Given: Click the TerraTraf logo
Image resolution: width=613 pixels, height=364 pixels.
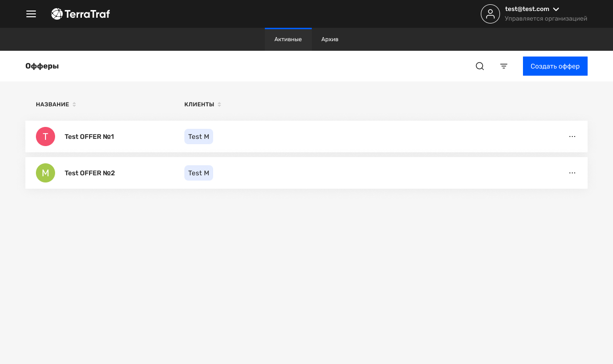Looking at the screenshot, I should [x=80, y=14].
